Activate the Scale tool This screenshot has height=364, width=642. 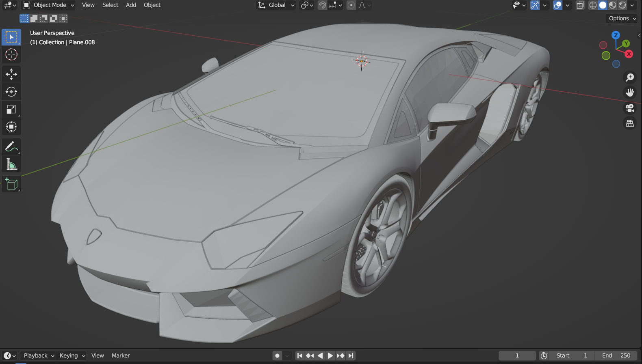pyautogui.click(x=11, y=109)
